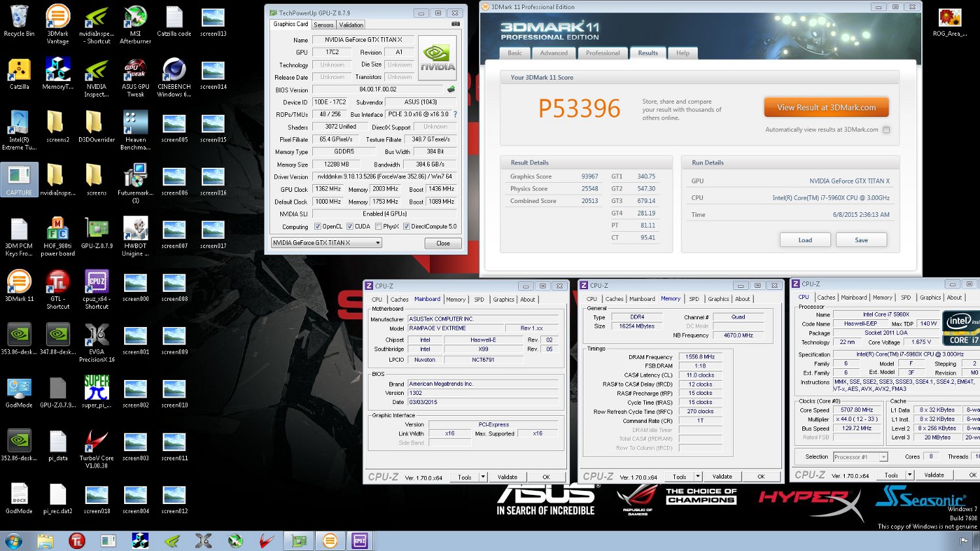Open the Professional tab in 3DMark 11
Screen dimensions: 980x551
[x=602, y=54]
